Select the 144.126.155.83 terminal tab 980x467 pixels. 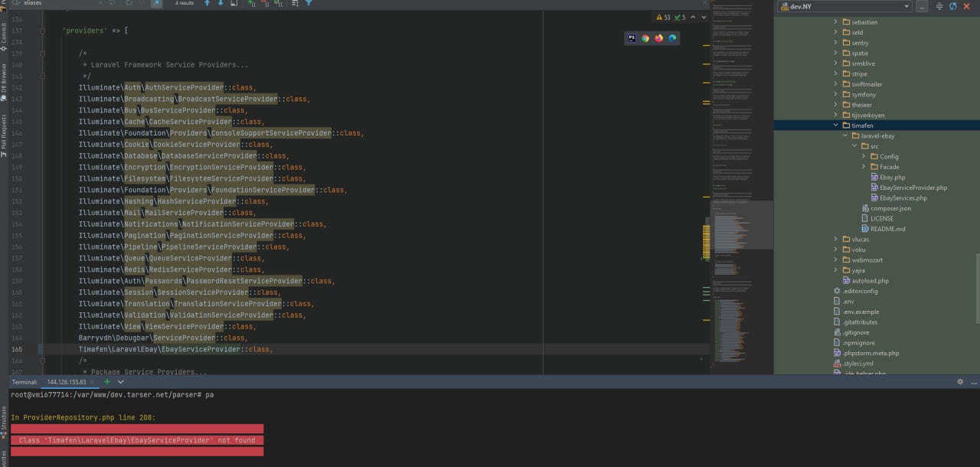[67, 381]
